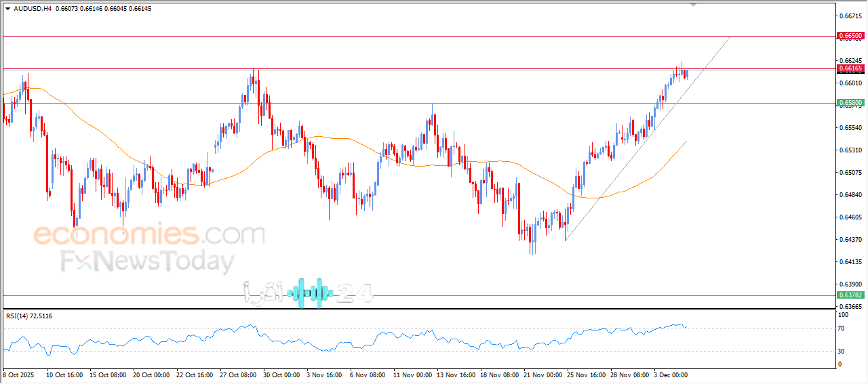This screenshot has height=384, width=868.
Task: Click the red 0.66500 price label
Action: click(850, 35)
